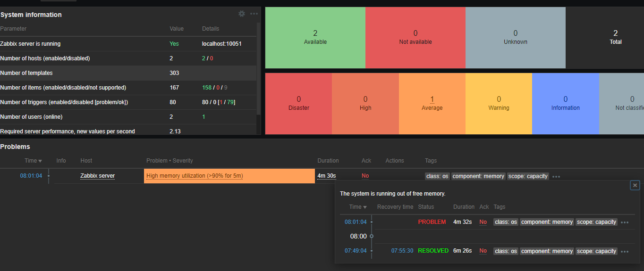Image resolution: width=644 pixels, height=271 pixels.
Task: Select the green Available hosts tile
Action: (315, 38)
